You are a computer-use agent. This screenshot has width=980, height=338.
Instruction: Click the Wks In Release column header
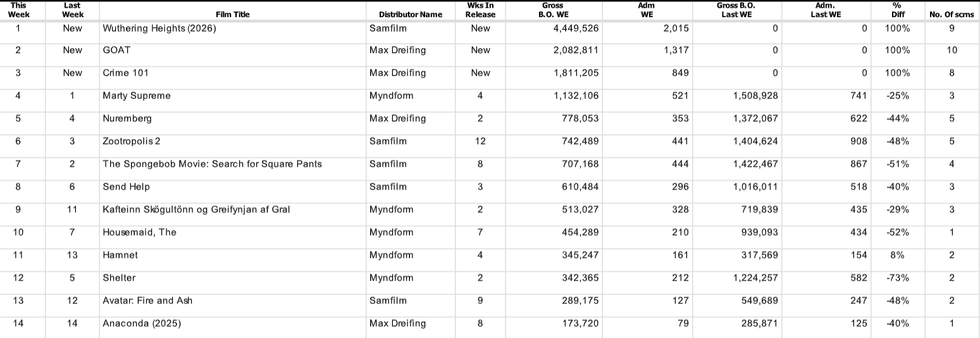point(480,10)
